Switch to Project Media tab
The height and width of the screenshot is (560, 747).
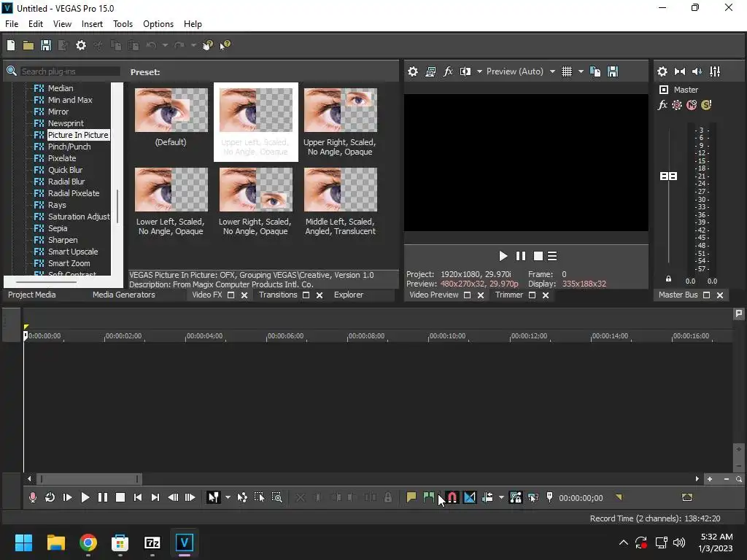coord(32,295)
